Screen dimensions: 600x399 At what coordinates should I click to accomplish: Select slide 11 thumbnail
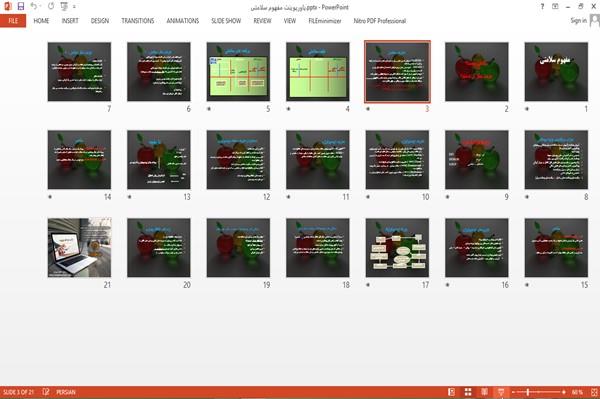click(318, 160)
